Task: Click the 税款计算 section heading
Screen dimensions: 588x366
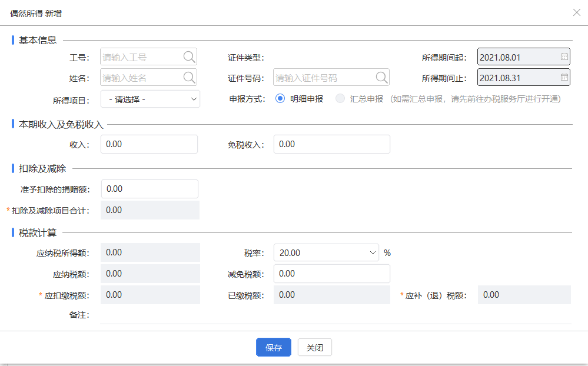Action: [x=38, y=233]
